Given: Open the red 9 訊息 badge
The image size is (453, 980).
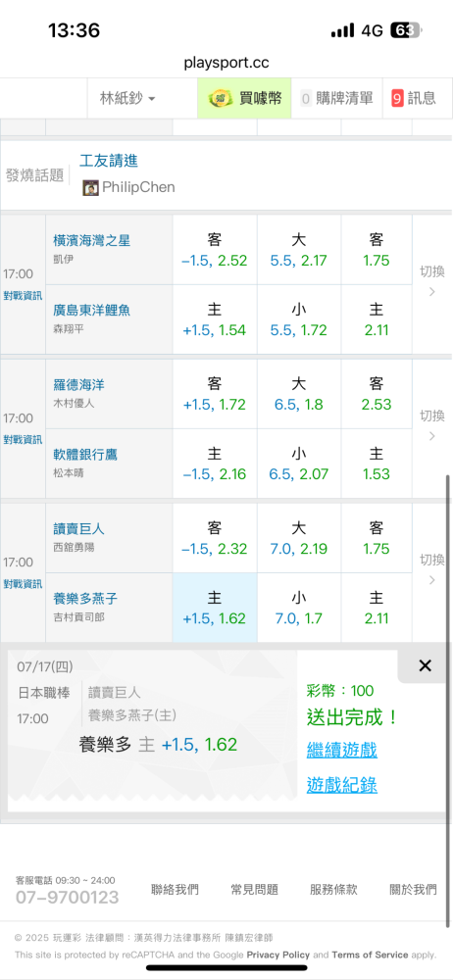Looking at the screenshot, I should pyautogui.click(x=397, y=98).
